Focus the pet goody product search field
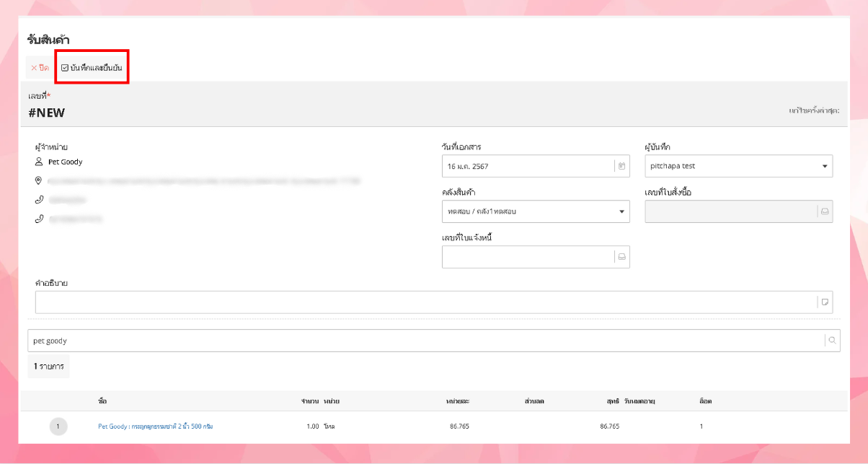Viewport: 868px width, 464px height. click(x=425, y=341)
